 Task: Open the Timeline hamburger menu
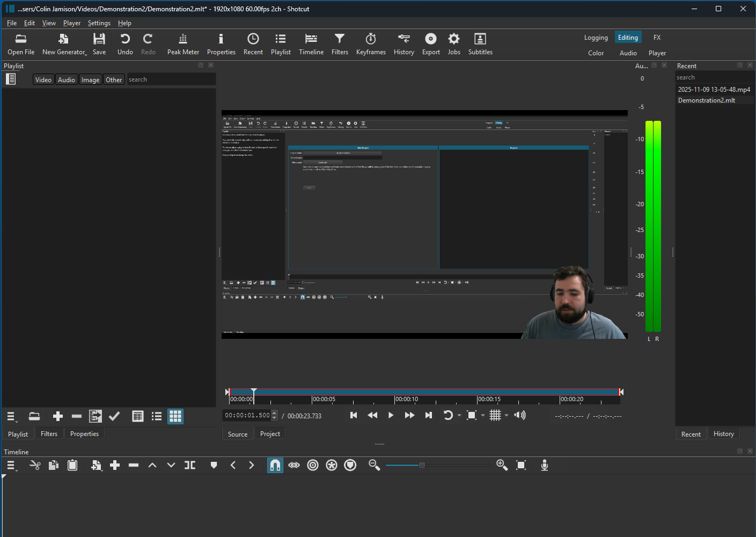pyautogui.click(x=11, y=465)
